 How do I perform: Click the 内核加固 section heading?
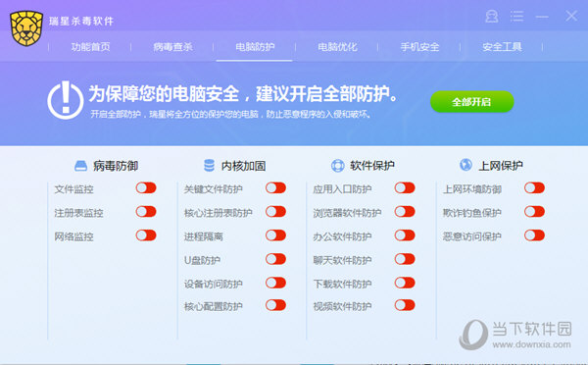243,166
